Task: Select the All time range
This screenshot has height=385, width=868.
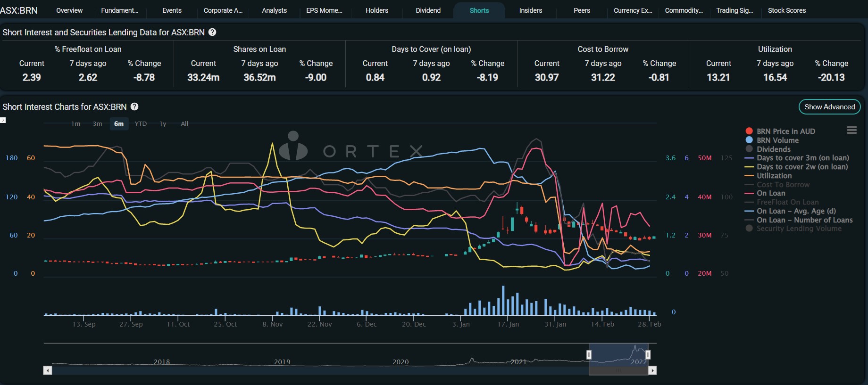Action: [x=184, y=124]
